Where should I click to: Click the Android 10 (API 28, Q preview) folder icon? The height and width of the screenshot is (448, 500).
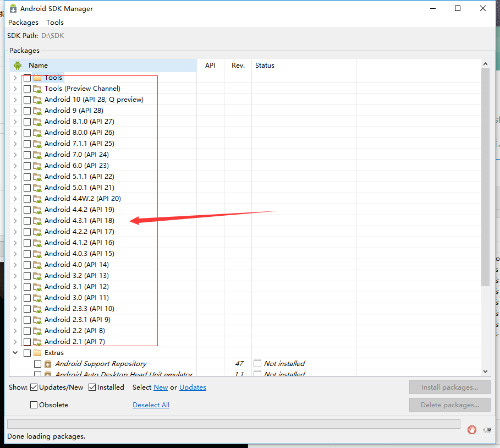coord(37,100)
